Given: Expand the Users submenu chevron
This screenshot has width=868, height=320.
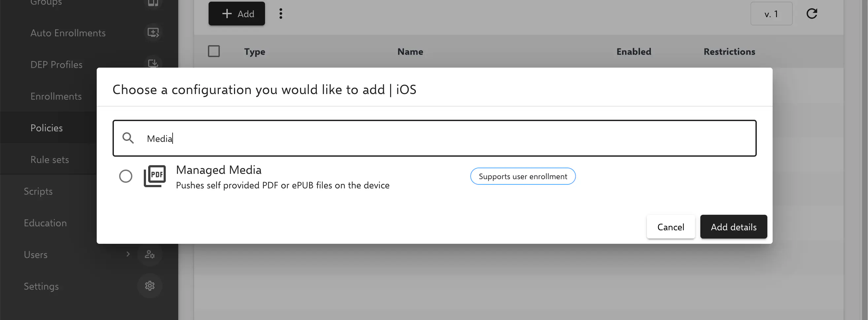Looking at the screenshot, I should 128,254.
